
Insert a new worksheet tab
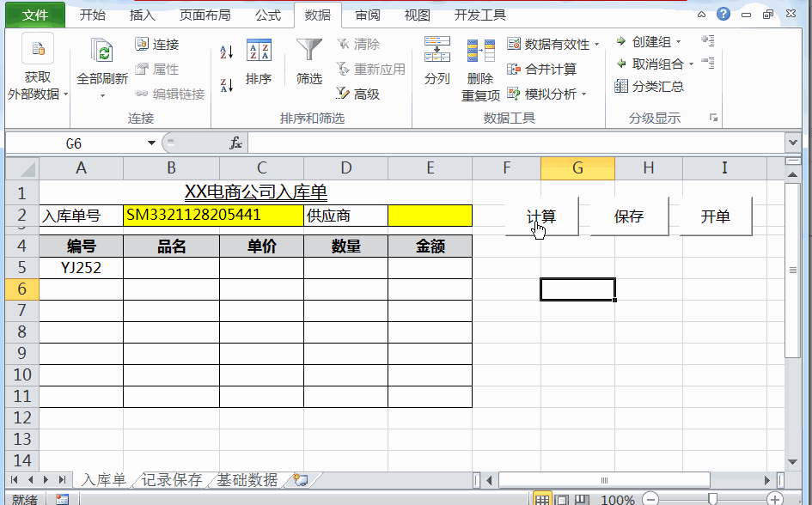tap(301, 479)
